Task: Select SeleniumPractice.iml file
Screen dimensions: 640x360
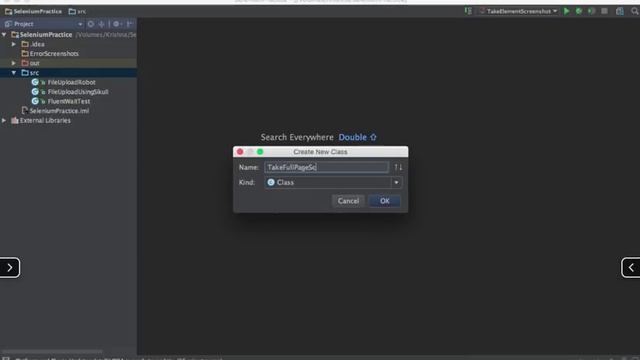Action: 59,111
